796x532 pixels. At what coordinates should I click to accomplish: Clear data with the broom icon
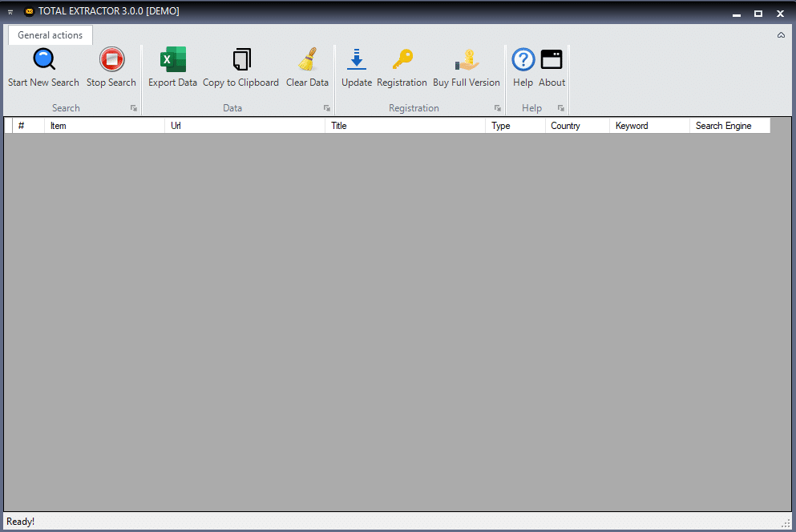pos(307,67)
